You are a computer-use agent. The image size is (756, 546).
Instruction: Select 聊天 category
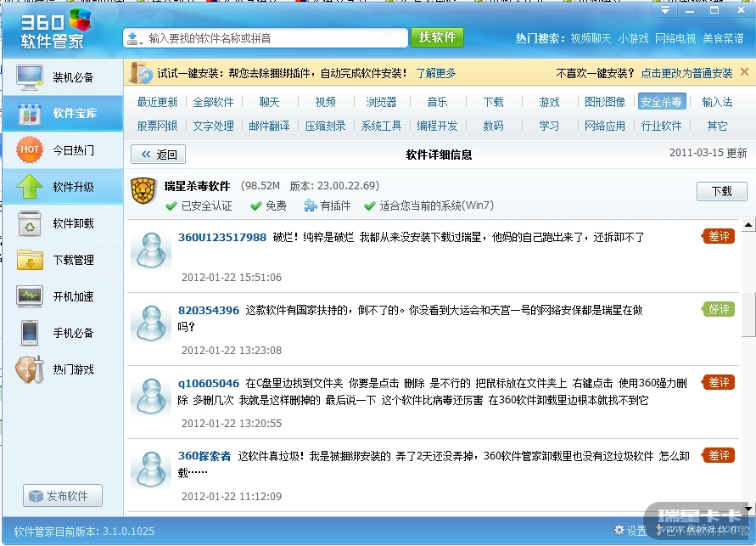(269, 102)
